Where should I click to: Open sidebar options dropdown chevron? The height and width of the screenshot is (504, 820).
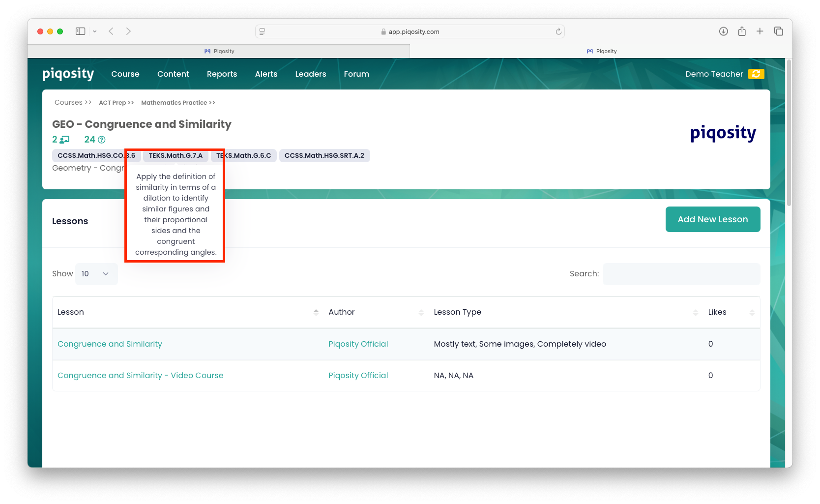[94, 31]
